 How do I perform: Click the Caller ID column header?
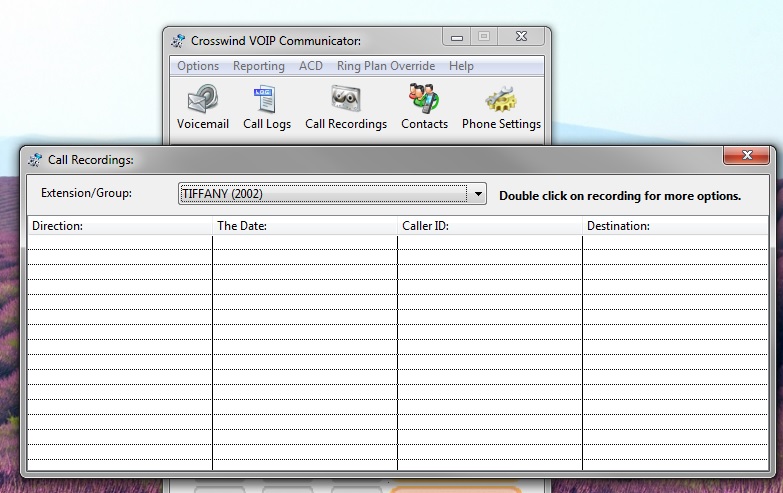coord(489,226)
